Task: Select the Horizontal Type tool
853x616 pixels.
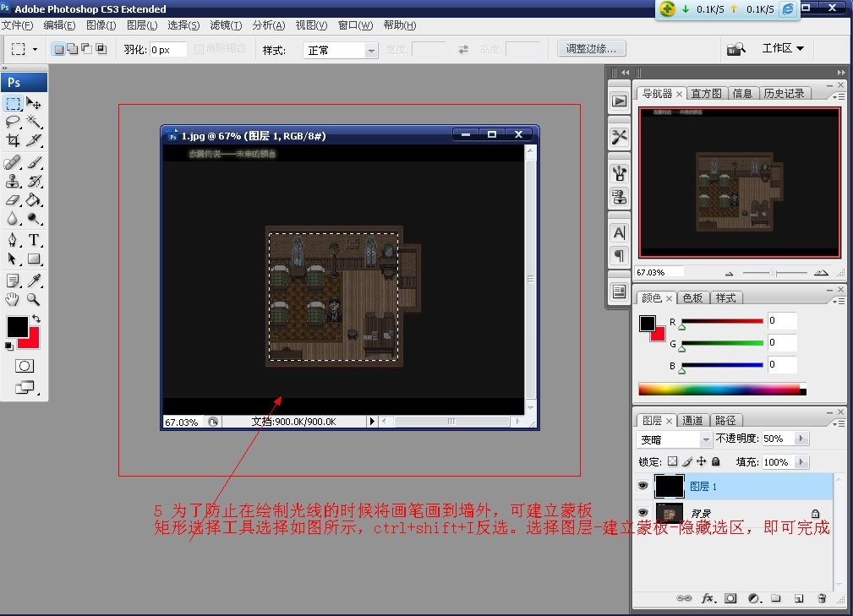Action: 34,240
